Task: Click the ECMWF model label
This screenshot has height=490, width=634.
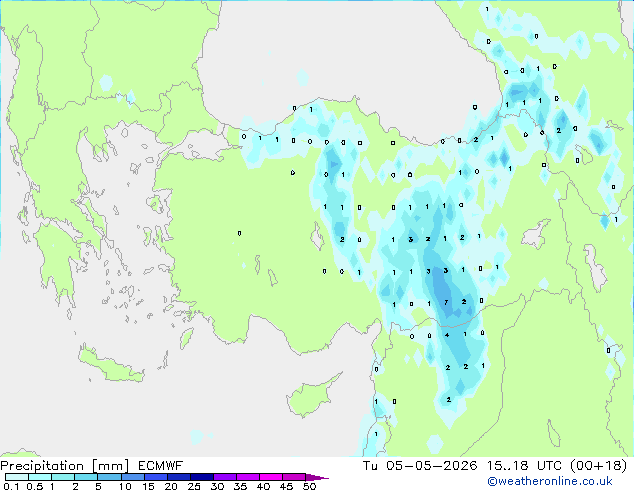Action: [161, 466]
